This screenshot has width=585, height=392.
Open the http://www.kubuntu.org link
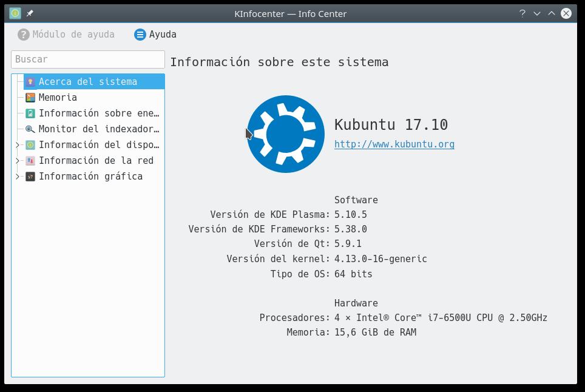(394, 144)
